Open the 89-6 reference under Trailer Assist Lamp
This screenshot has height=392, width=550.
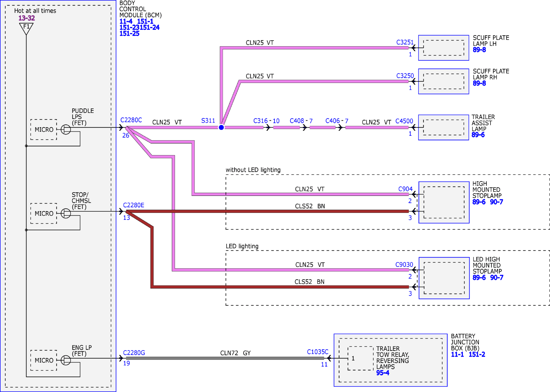click(x=478, y=135)
